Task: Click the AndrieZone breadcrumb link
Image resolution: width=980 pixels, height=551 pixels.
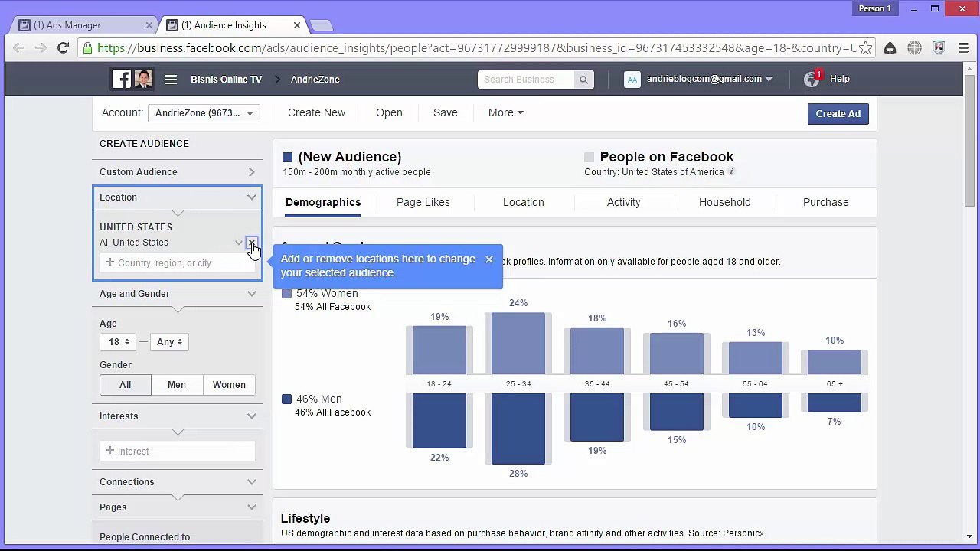Action: [315, 80]
